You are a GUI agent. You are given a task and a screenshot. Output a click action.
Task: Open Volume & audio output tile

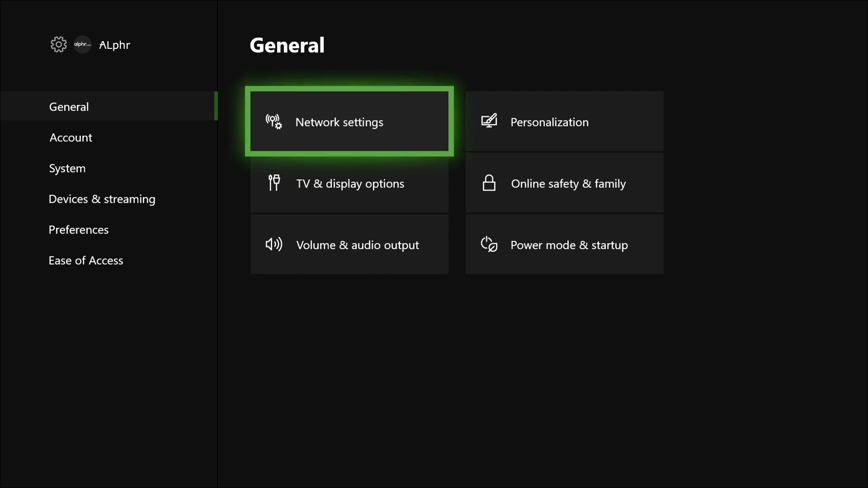coord(349,244)
